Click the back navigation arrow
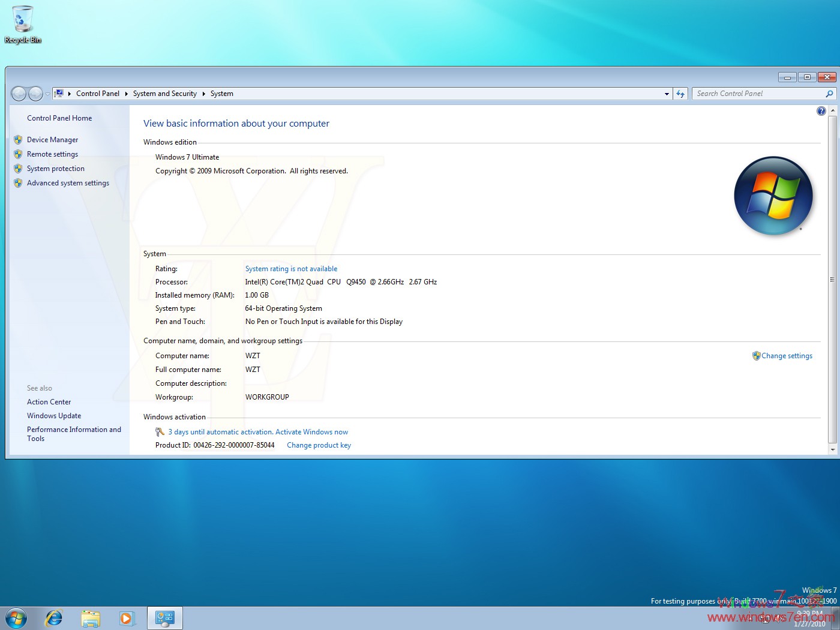The width and height of the screenshot is (840, 630). pos(19,93)
